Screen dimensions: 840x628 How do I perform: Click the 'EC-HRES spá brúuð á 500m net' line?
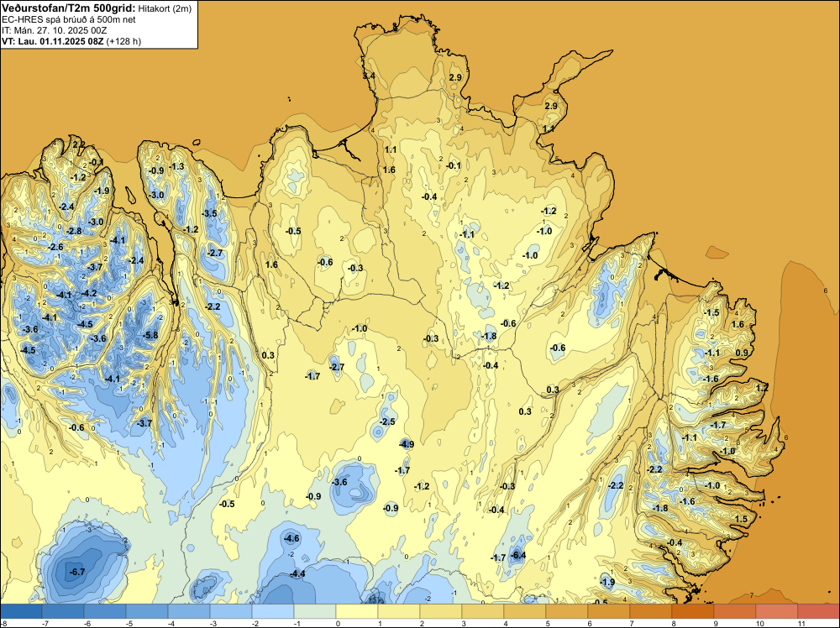click(69, 19)
